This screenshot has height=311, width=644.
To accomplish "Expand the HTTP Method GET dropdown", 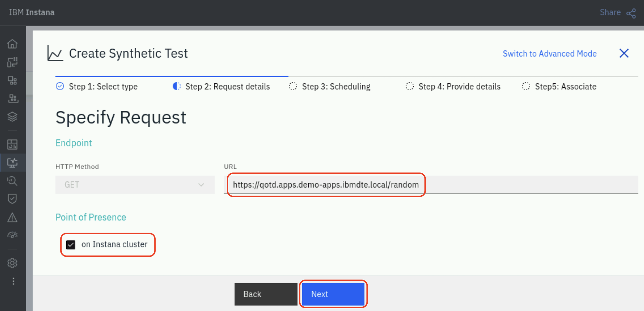I will pos(135,185).
